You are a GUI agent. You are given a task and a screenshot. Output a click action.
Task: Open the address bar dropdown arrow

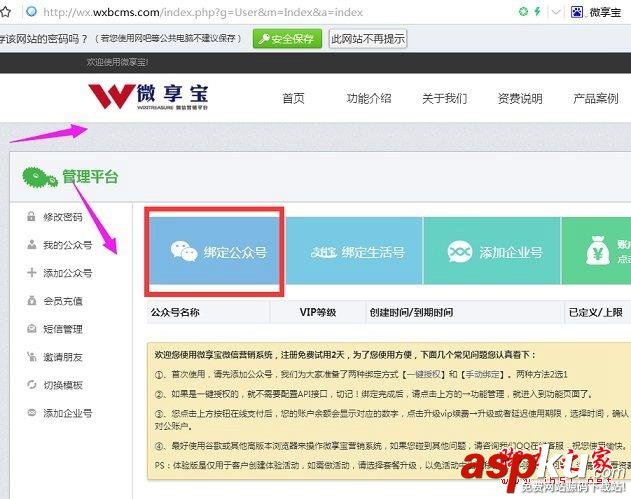556,12
